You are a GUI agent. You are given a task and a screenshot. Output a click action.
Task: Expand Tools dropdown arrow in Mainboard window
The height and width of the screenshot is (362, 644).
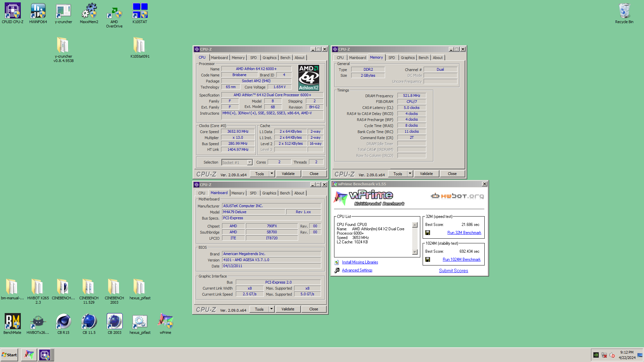272,309
